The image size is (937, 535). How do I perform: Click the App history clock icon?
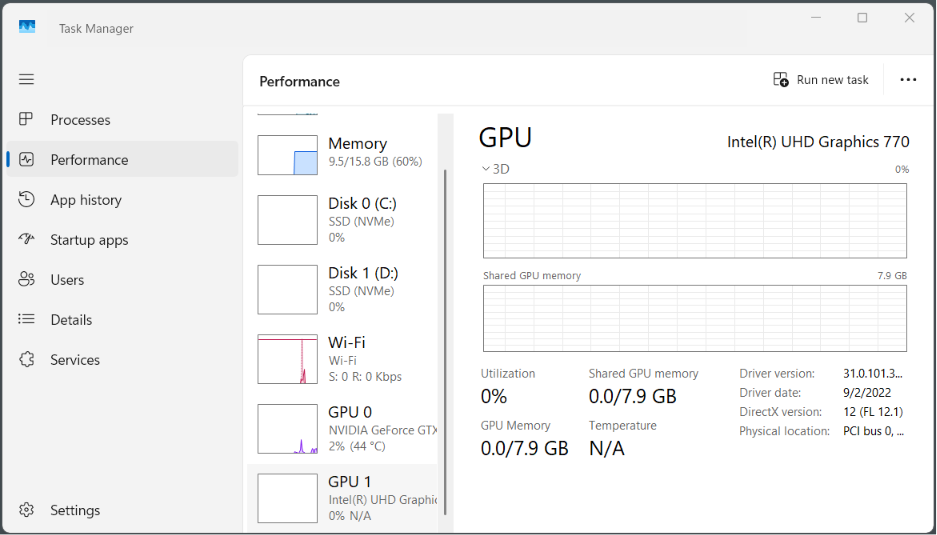[26, 200]
